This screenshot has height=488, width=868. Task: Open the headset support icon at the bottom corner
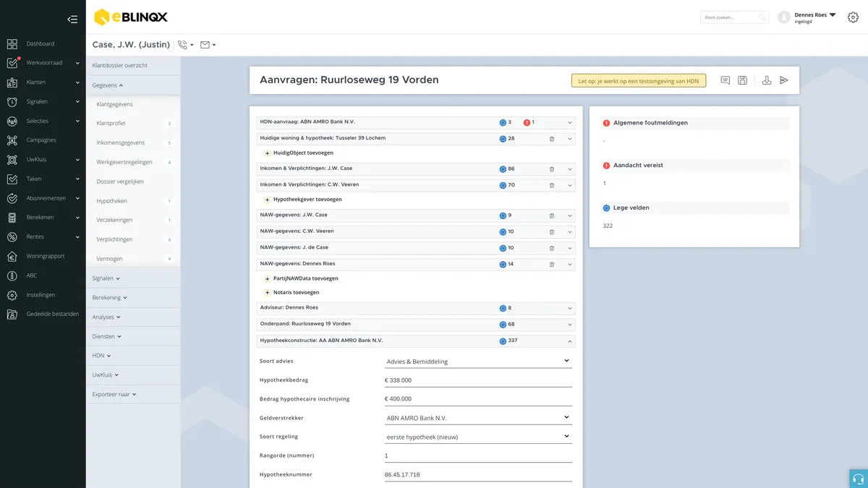pos(859,479)
